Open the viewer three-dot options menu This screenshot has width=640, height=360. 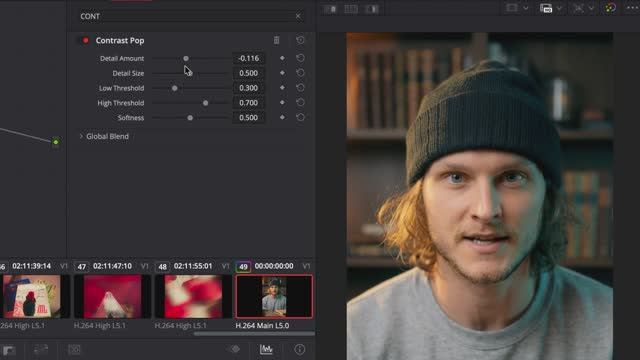click(x=632, y=8)
